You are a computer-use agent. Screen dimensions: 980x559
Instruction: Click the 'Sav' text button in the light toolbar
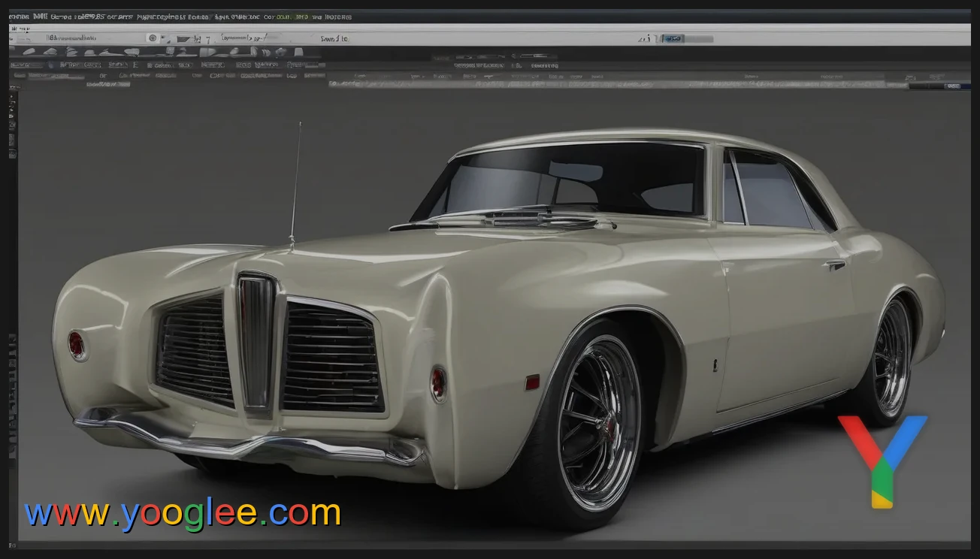click(x=334, y=39)
